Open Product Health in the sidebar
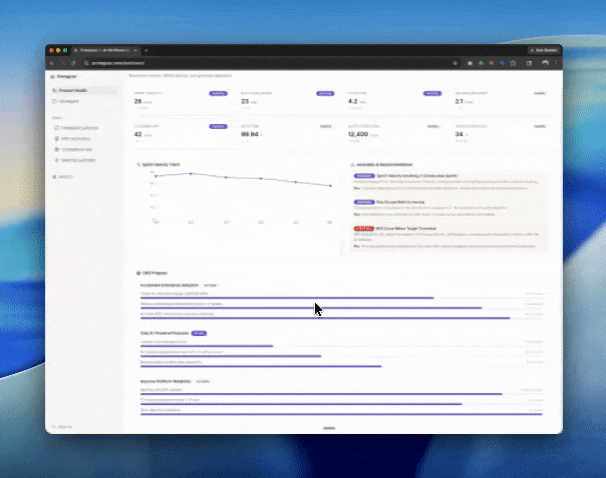 click(x=84, y=90)
